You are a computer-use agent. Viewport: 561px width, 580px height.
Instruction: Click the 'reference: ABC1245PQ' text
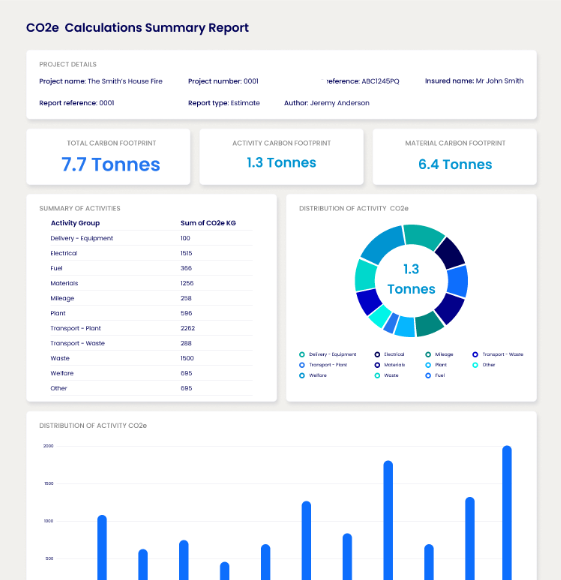tap(362, 81)
